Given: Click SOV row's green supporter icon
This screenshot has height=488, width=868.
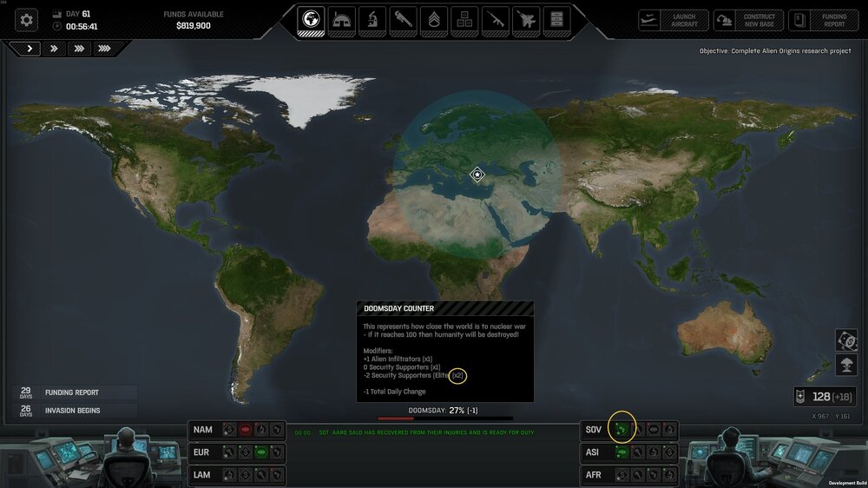Looking at the screenshot, I should pyautogui.click(x=621, y=429).
